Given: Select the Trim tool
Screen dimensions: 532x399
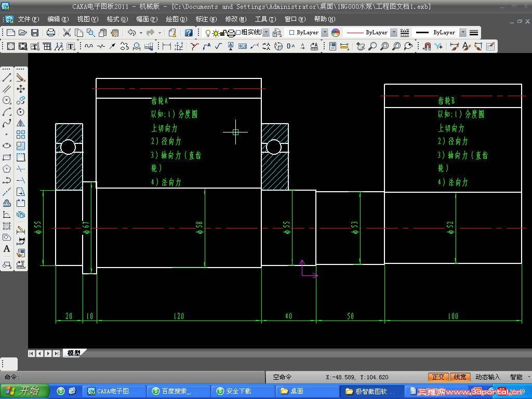Looking at the screenshot, I should tap(21, 169).
